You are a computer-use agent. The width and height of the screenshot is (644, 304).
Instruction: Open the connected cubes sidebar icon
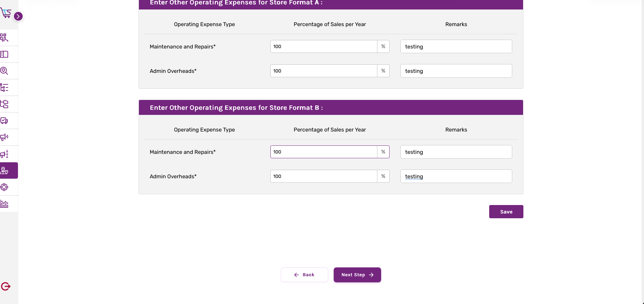4,187
